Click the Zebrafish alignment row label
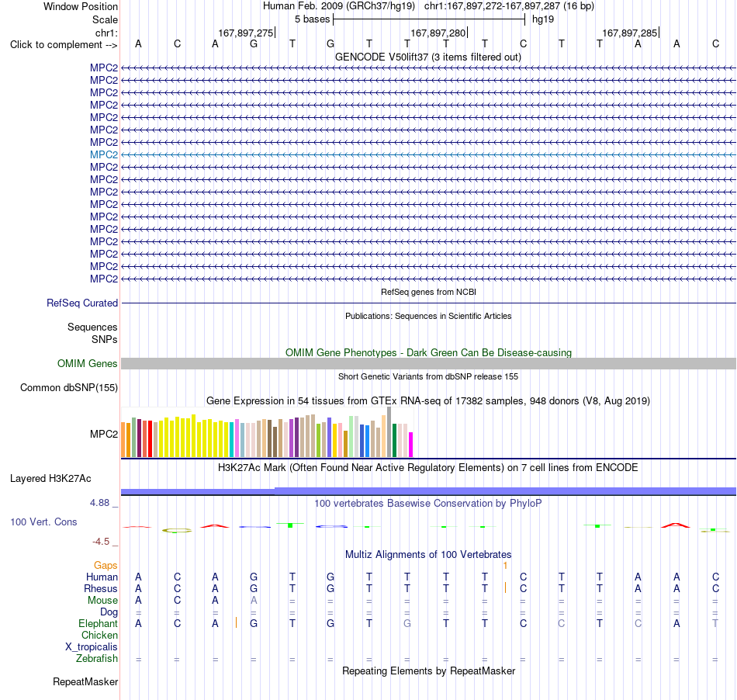Screen dimensions: 737x700 pyautogui.click(x=97, y=659)
